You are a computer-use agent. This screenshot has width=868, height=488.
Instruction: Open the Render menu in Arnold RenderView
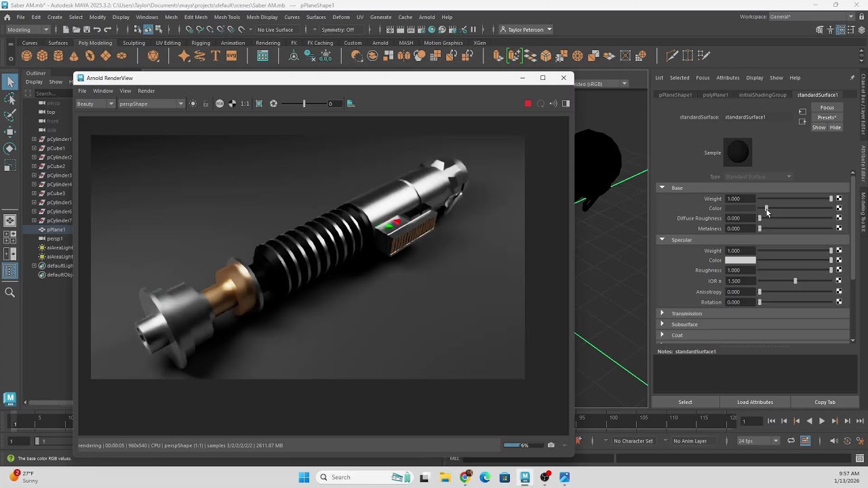146,91
